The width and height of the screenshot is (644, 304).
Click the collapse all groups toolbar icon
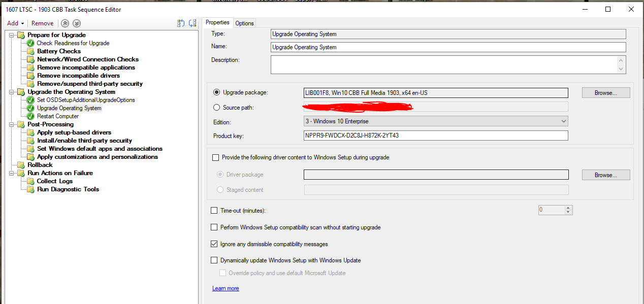[x=192, y=23]
